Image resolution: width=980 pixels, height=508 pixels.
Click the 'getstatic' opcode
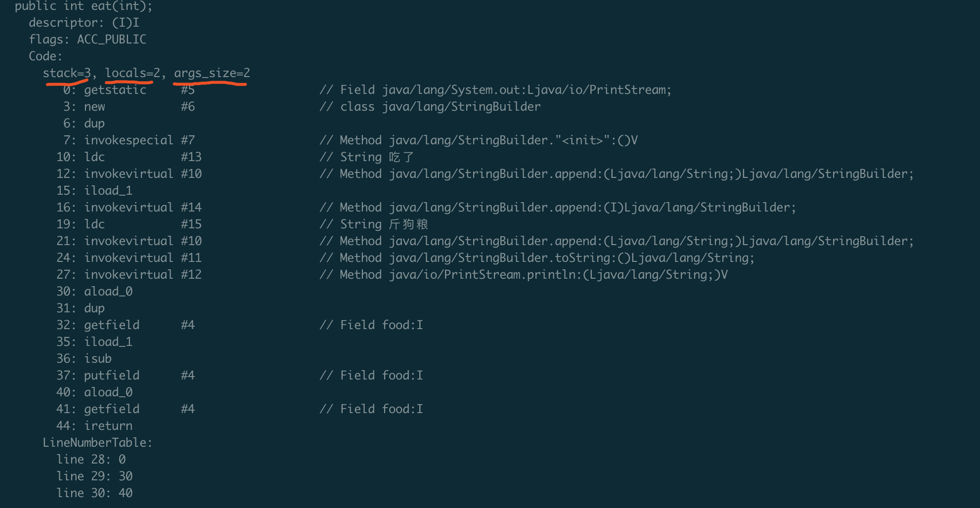pos(115,90)
